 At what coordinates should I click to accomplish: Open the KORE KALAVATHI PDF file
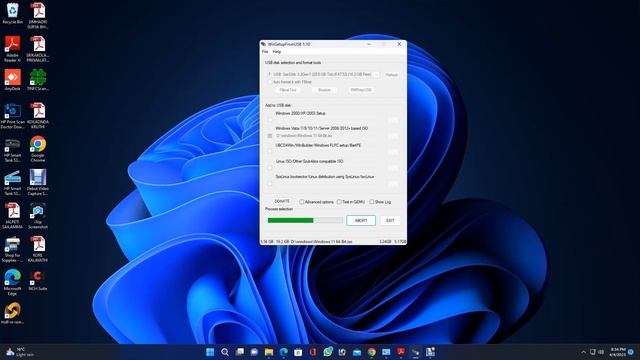[38, 249]
